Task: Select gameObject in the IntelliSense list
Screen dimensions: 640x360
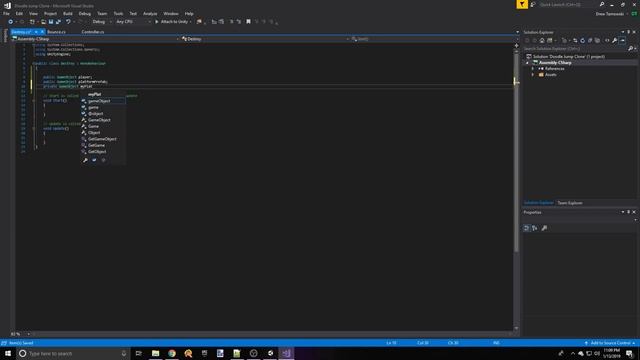Action: [x=103, y=101]
